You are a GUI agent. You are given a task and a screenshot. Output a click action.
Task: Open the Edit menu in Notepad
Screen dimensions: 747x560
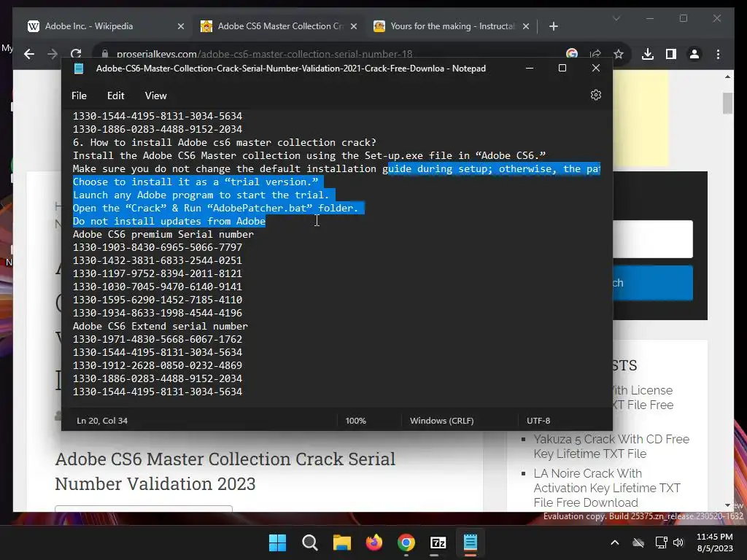pos(116,96)
